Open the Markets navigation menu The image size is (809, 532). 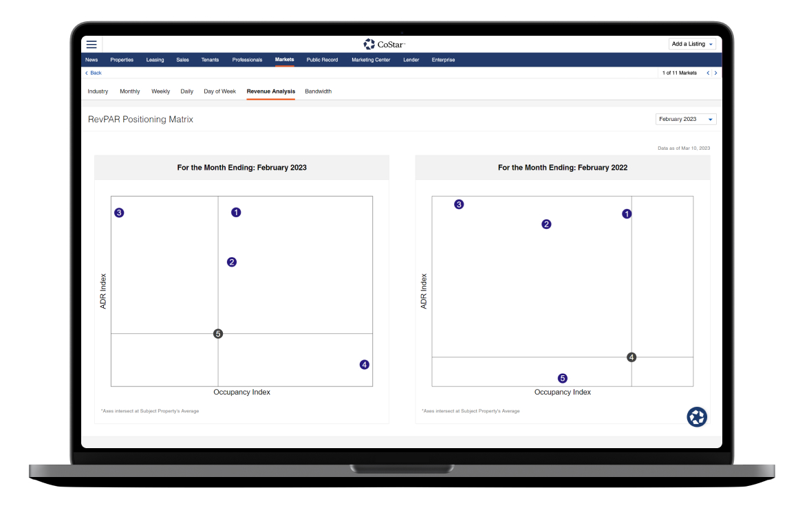(x=284, y=60)
